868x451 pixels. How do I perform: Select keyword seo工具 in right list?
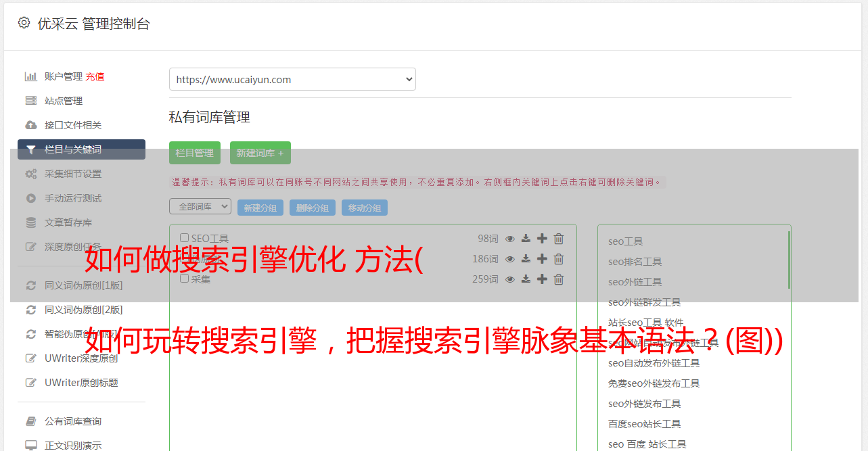(x=626, y=241)
